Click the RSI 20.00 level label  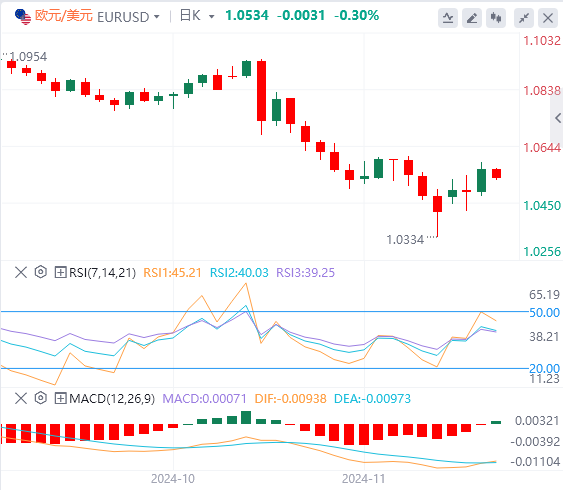tap(544, 368)
